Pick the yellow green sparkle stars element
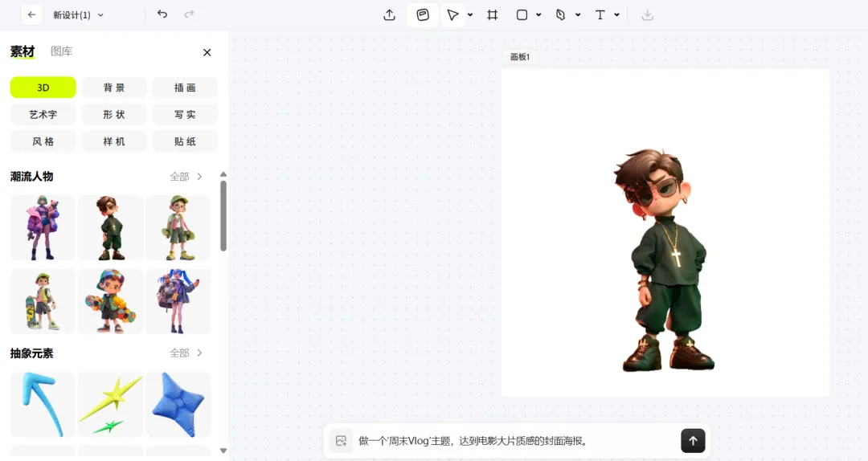The width and height of the screenshot is (868, 461). pos(110,405)
